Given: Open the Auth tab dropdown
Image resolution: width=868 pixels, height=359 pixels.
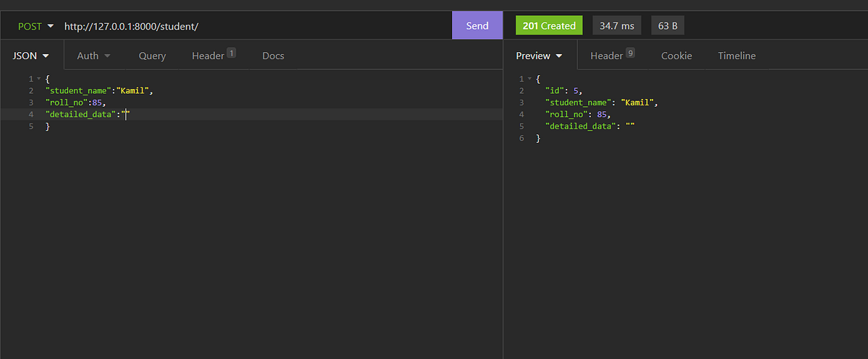Looking at the screenshot, I should pyautogui.click(x=94, y=56).
